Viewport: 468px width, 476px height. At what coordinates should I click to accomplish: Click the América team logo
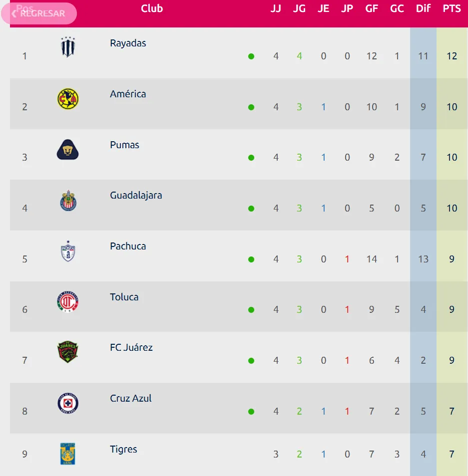68,99
